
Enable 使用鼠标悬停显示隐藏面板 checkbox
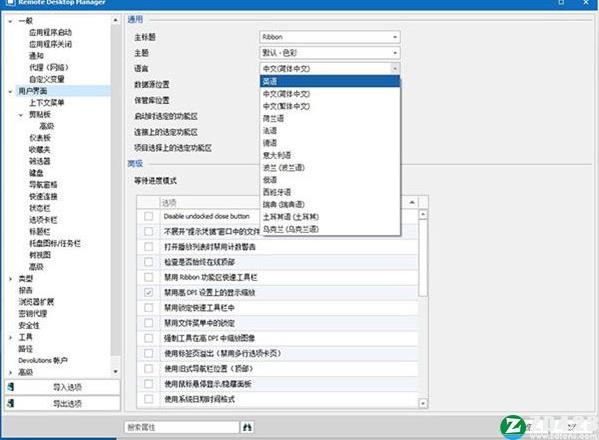pyautogui.click(x=149, y=384)
